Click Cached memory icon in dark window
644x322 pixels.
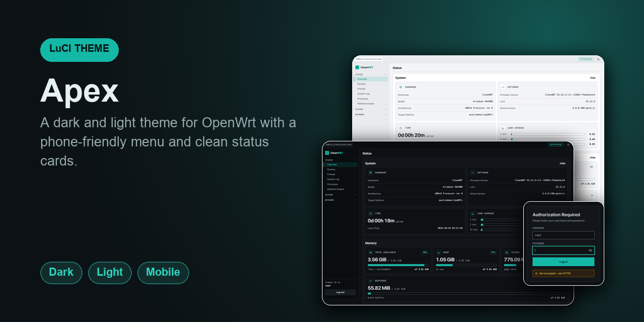pyautogui.click(x=507, y=253)
